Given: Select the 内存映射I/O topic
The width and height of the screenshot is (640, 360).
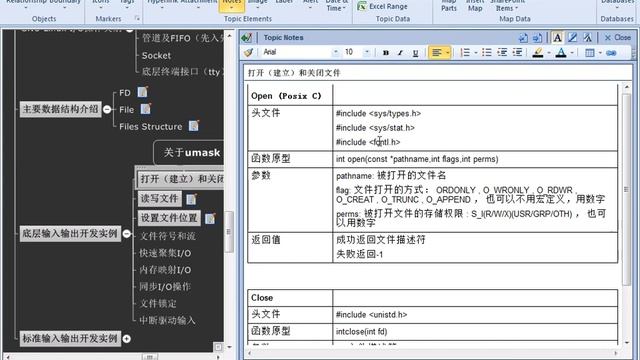Looking at the screenshot, I should pyautogui.click(x=165, y=270).
